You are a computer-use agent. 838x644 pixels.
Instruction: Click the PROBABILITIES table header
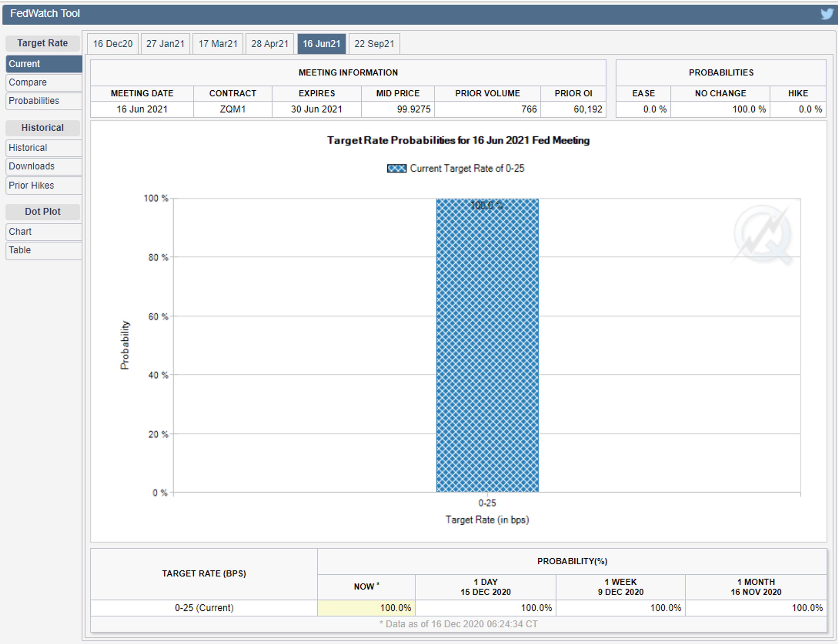coord(721,73)
